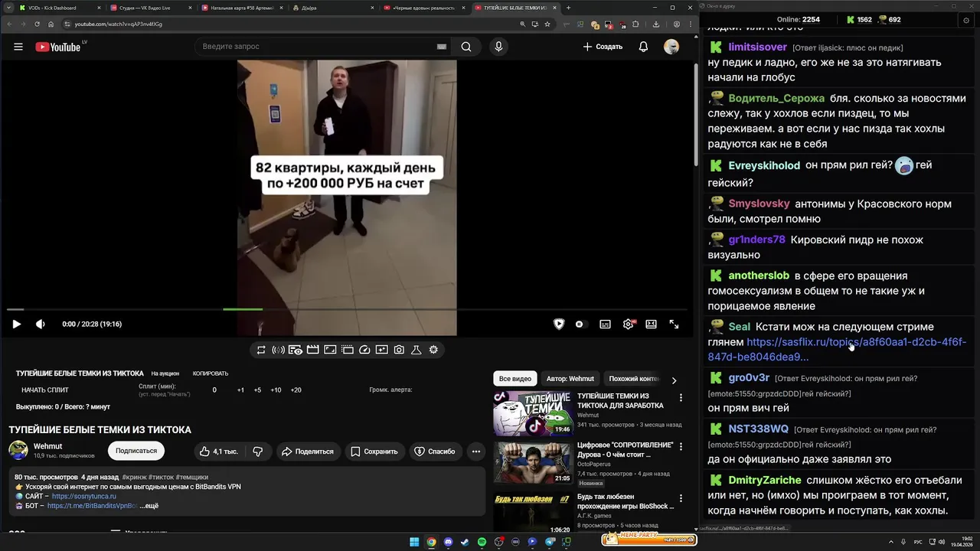Add +1 minute to the split
This screenshot has height=551, width=980.
(x=240, y=390)
